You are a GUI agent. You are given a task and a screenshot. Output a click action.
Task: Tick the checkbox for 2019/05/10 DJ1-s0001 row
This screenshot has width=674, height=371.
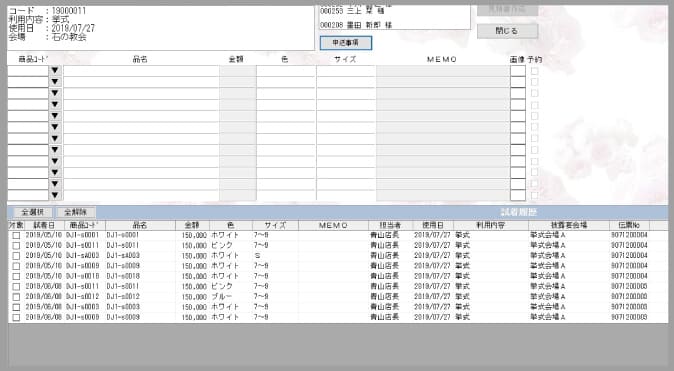pyautogui.click(x=16, y=236)
